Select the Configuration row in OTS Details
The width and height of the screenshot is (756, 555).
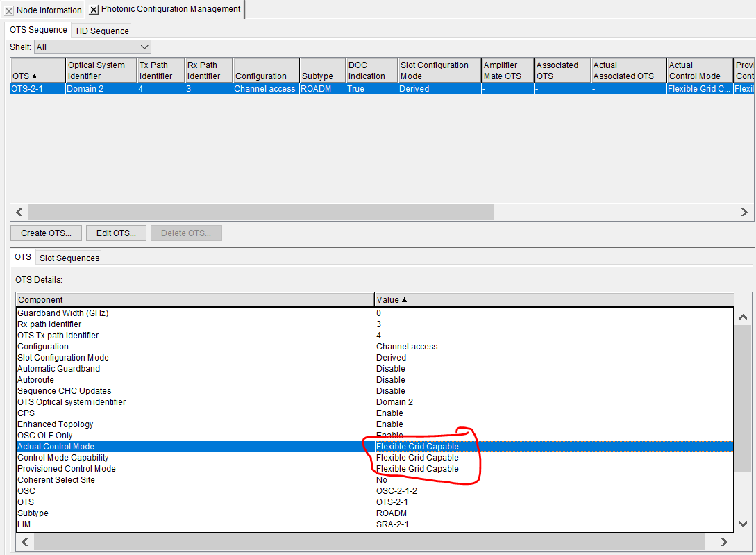pyautogui.click(x=375, y=347)
